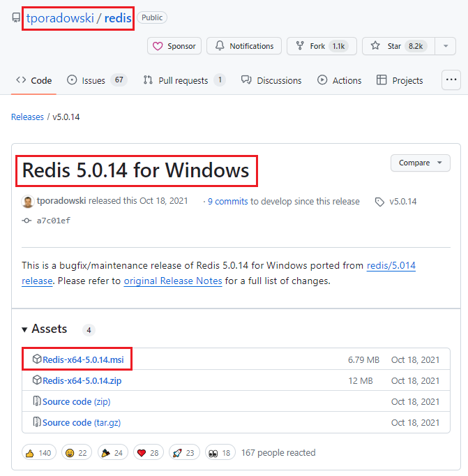Open Notifications bell button
The width and height of the screenshot is (468, 476).
244,46
